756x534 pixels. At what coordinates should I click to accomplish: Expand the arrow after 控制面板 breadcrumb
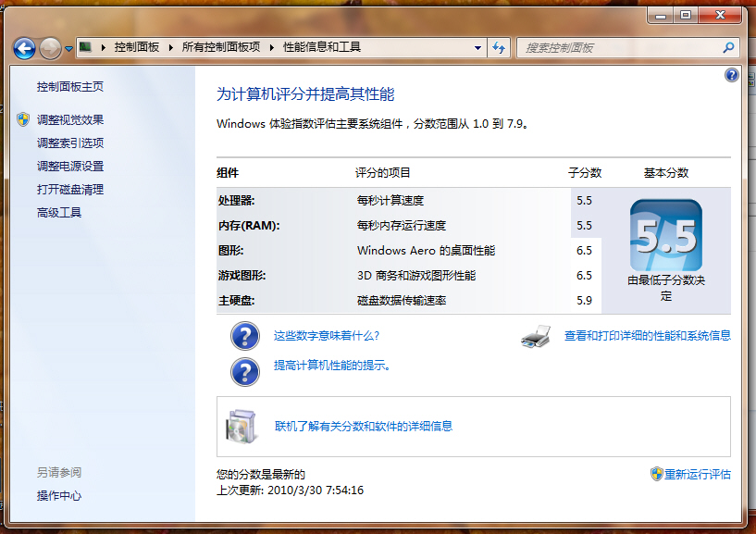pyautogui.click(x=170, y=47)
